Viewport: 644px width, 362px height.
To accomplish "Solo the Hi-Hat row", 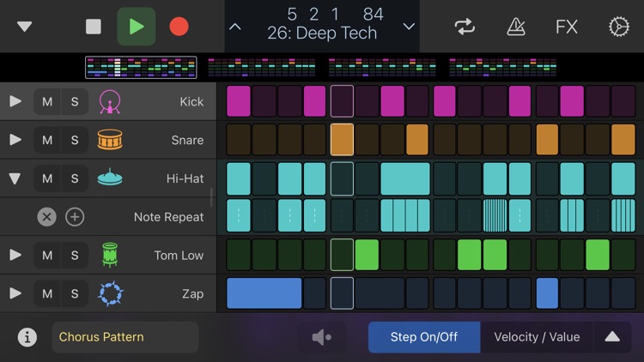I will (75, 178).
